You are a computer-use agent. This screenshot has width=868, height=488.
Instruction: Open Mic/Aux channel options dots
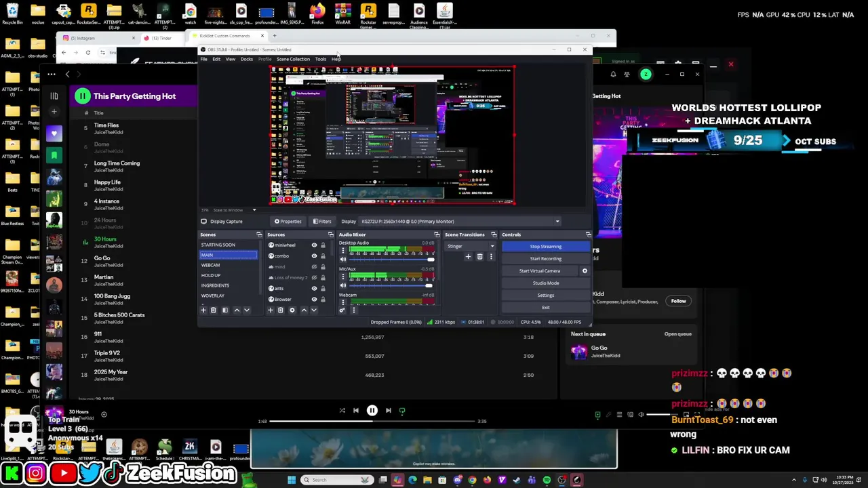tap(342, 277)
